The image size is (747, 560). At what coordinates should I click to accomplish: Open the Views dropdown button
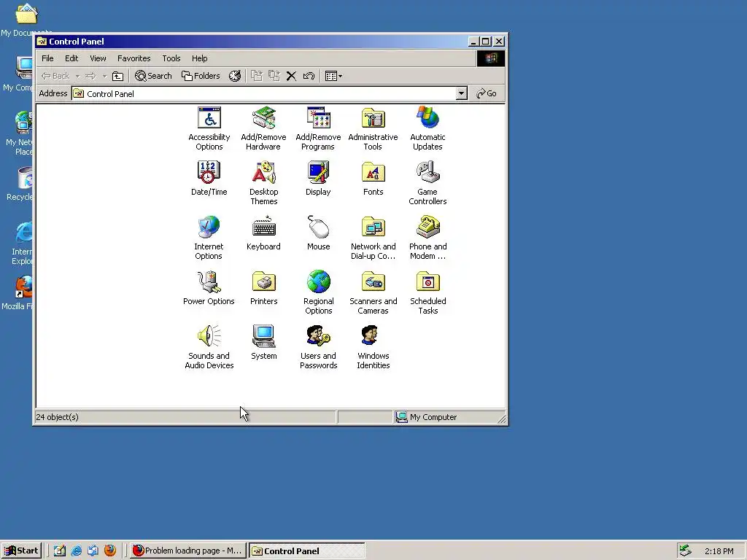pyautogui.click(x=333, y=76)
